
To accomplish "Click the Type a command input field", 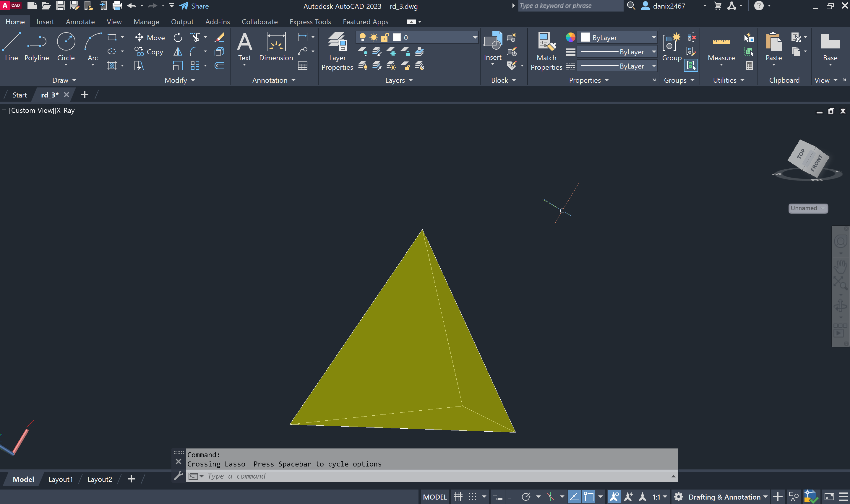I will 408,476.
